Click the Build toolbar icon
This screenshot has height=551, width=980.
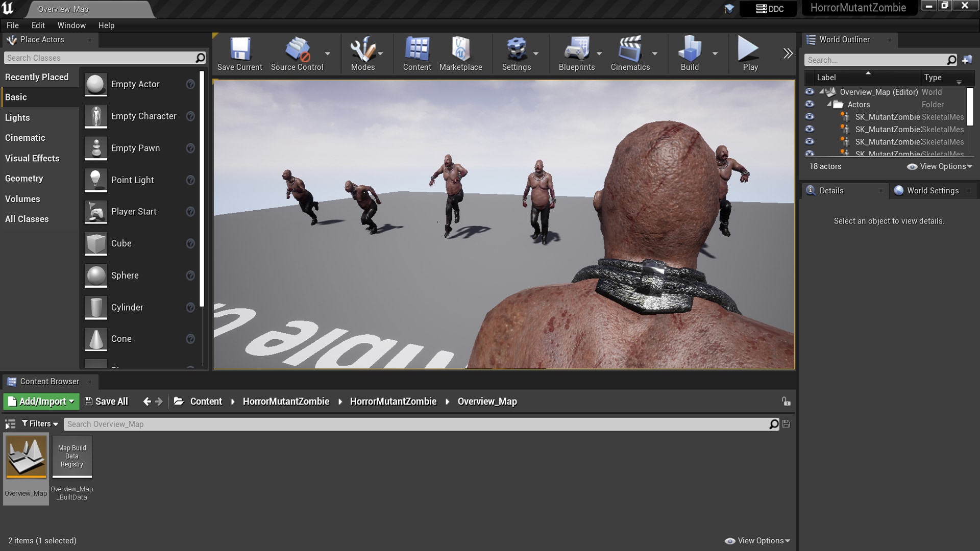click(x=690, y=54)
